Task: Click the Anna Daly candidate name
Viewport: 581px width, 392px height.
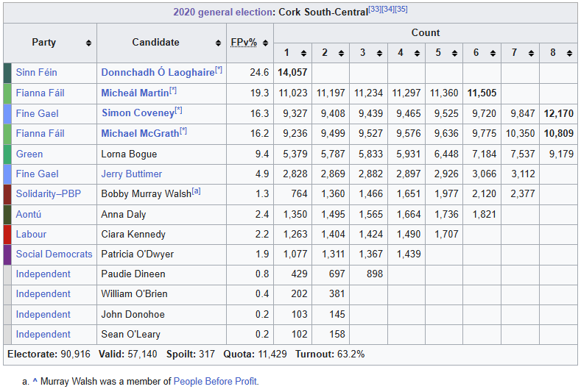Action: (124, 215)
